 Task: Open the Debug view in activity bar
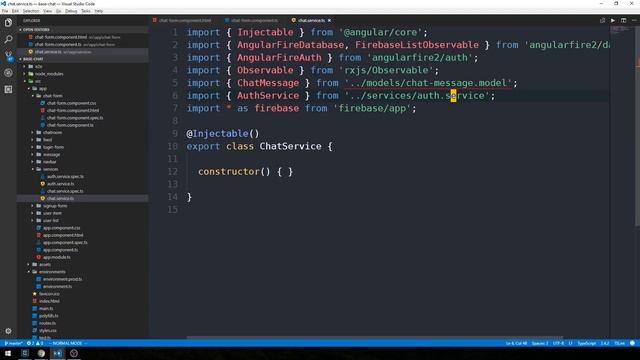pos(8,73)
